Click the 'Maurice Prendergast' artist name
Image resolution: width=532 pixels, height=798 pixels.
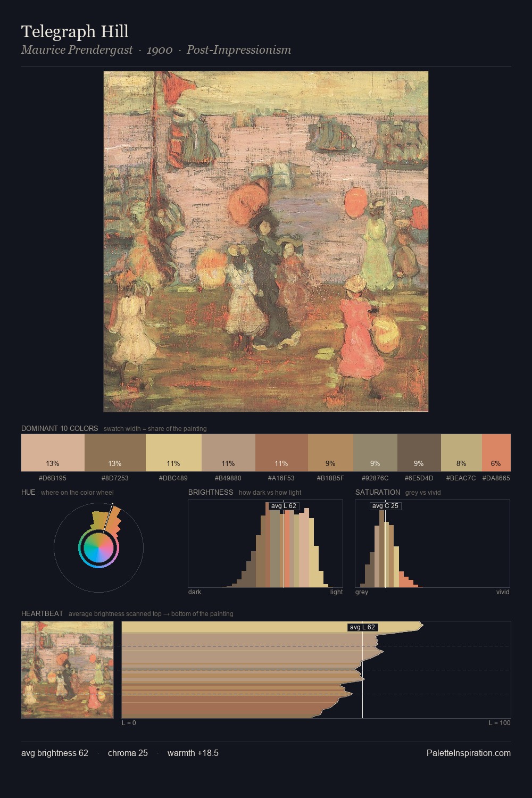tap(77, 50)
